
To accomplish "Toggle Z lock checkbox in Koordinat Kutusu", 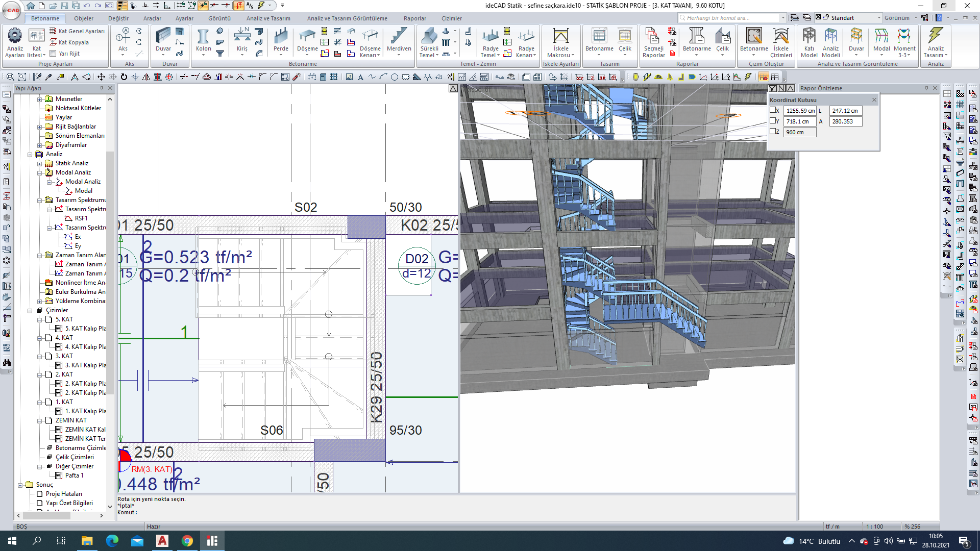I will click(x=773, y=132).
